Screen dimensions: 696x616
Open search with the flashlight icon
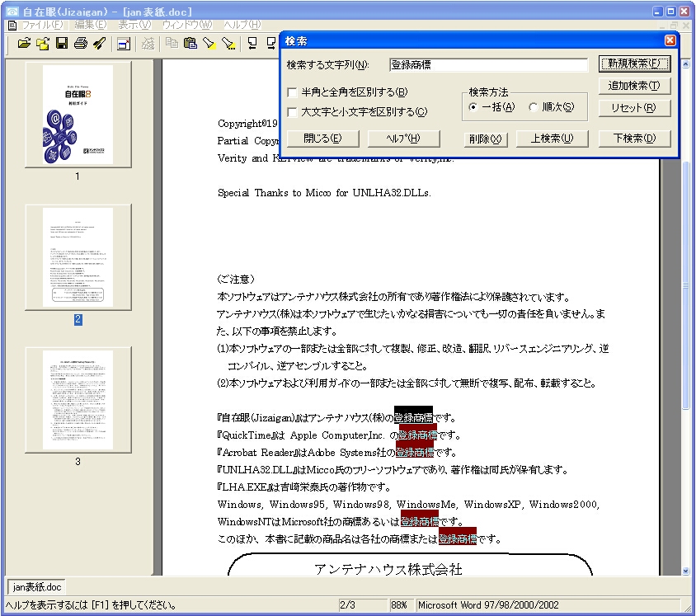(x=209, y=43)
